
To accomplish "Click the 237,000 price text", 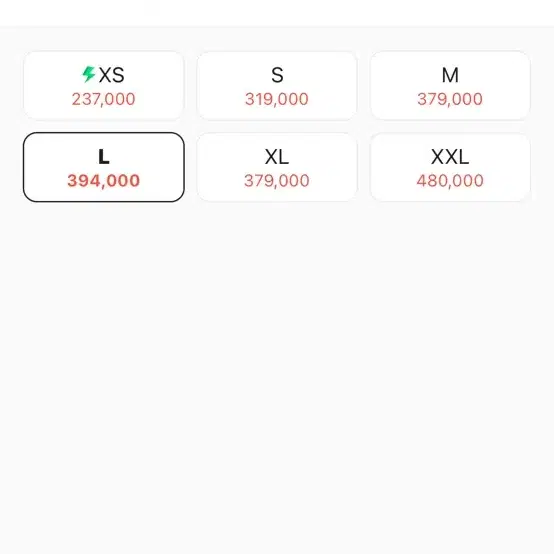I will coord(104,99).
